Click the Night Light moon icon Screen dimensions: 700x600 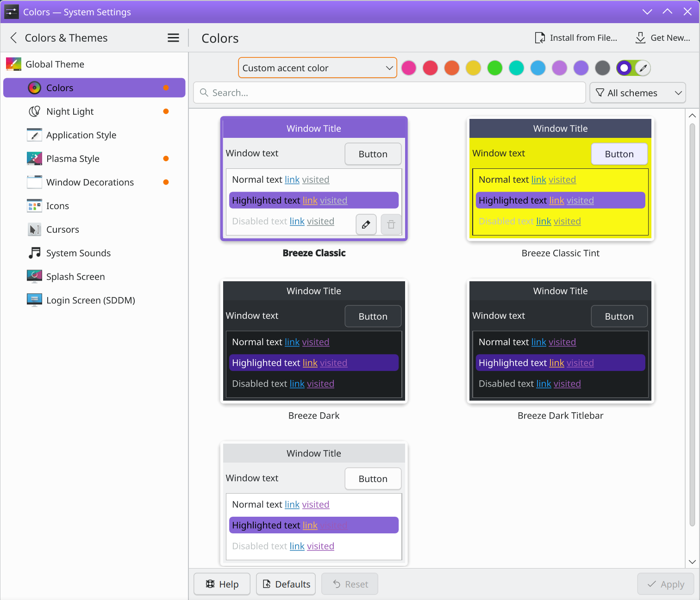(34, 111)
